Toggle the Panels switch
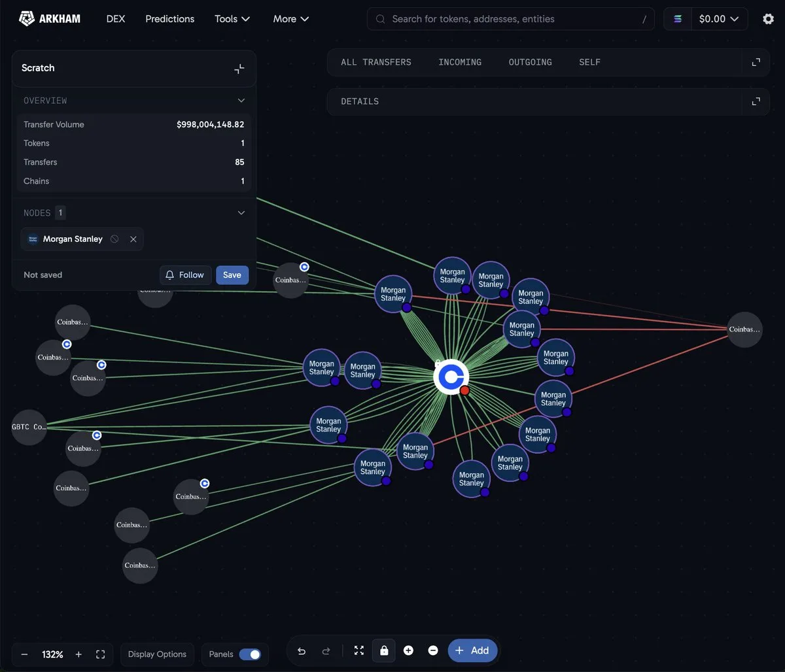Image resolution: width=785 pixels, height=672 pixels. [x=250, y=654]
